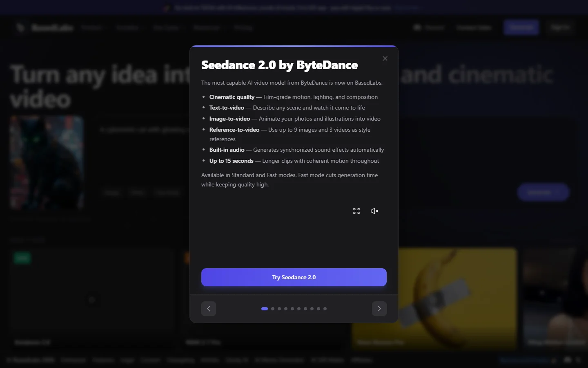
Task: Click the blue Get Started button
Action: (x=521, y=27)
